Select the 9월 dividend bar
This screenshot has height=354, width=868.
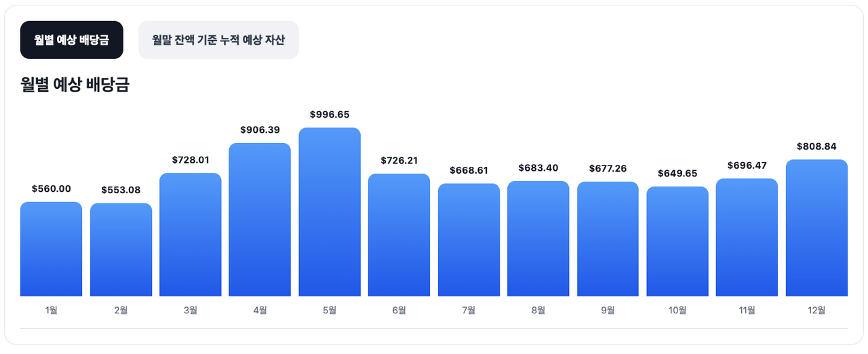pos(608,239)
